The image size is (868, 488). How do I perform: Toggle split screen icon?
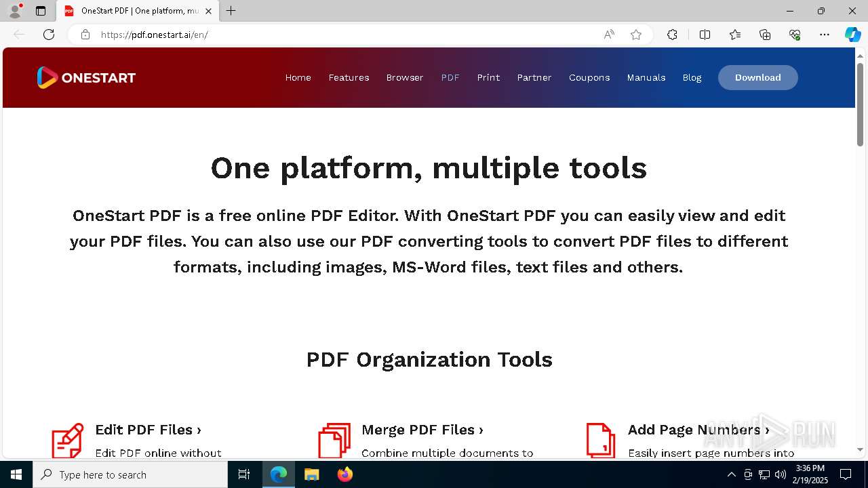pyautogui.click(x=705, y=35)
